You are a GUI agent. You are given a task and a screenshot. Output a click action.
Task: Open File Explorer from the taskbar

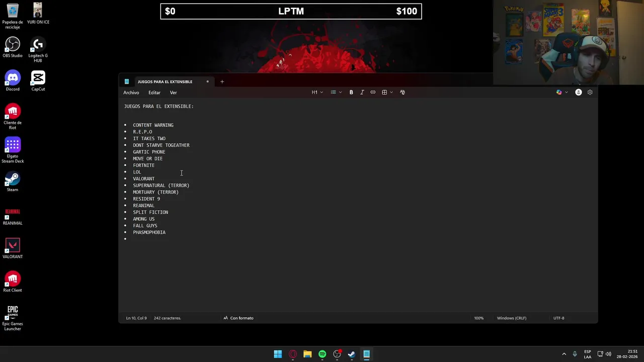point(307,354)
